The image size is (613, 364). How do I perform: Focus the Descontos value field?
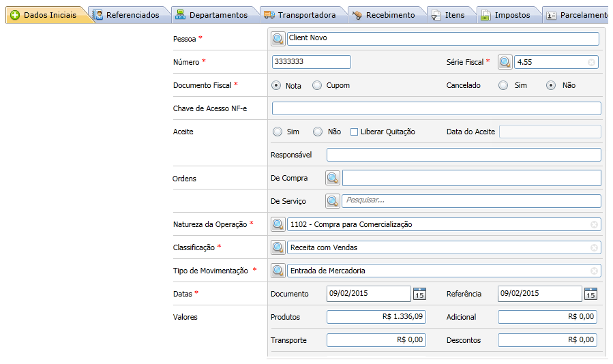548,340
